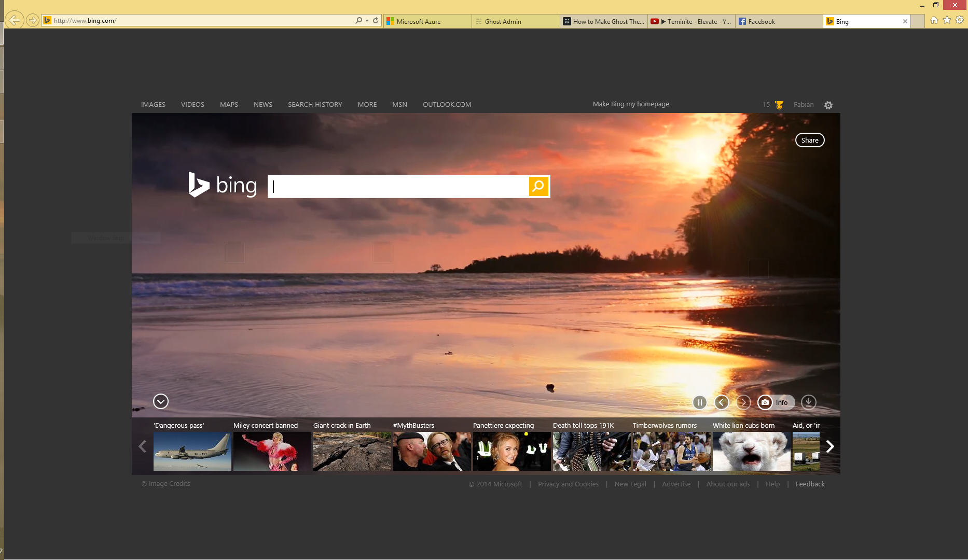Image resolution: width=968 pixels, height=560 pixels.
Task: Restore down the browser window
Action: (x=936, y=5)
